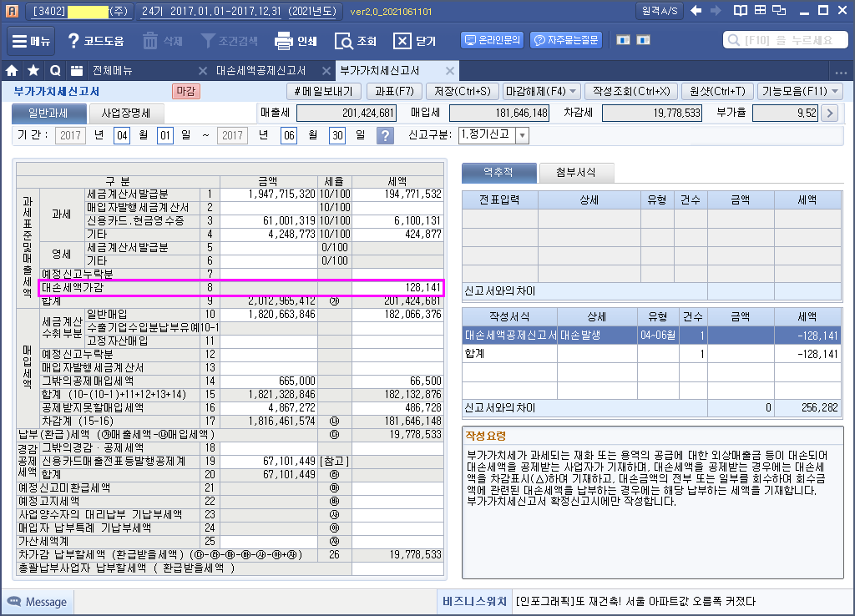Select 대손세액공제신고서 row in 작성서식 table
The height and width of the screenshot is (616, 855).
point(509,335)
